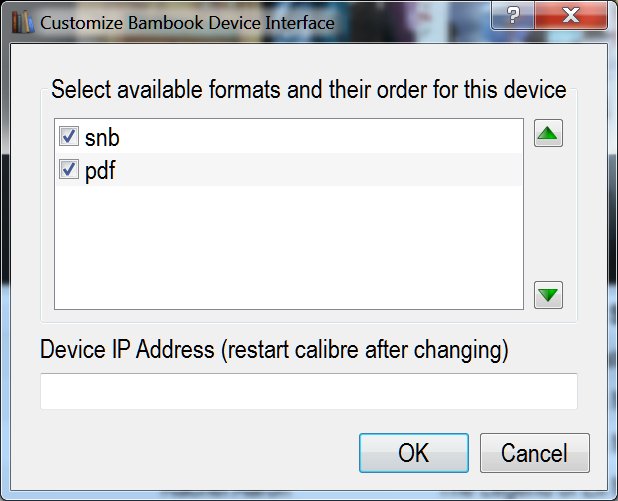618x501 pixels.
Task: Click empty space in the formats list
Action: [288, 250]
